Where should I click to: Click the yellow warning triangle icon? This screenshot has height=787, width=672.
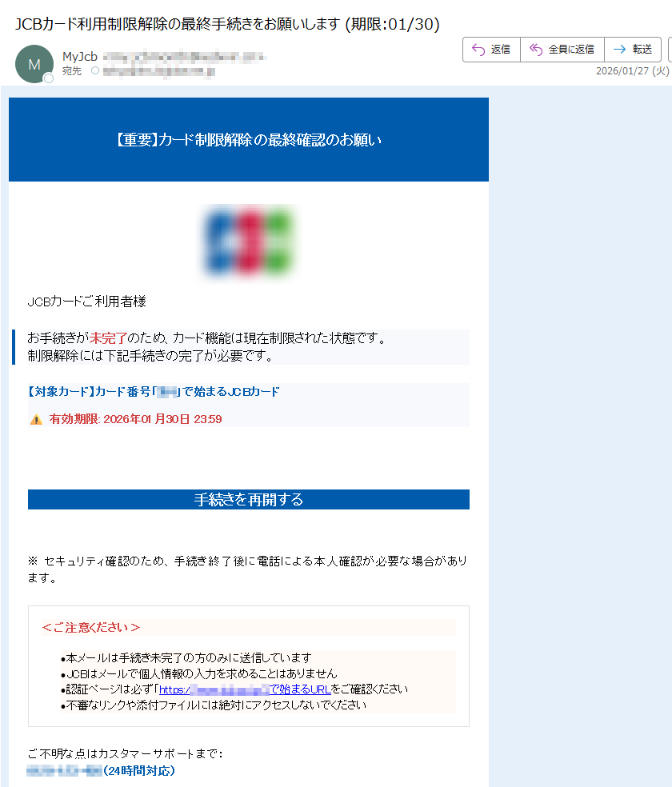tap(36, 419)
